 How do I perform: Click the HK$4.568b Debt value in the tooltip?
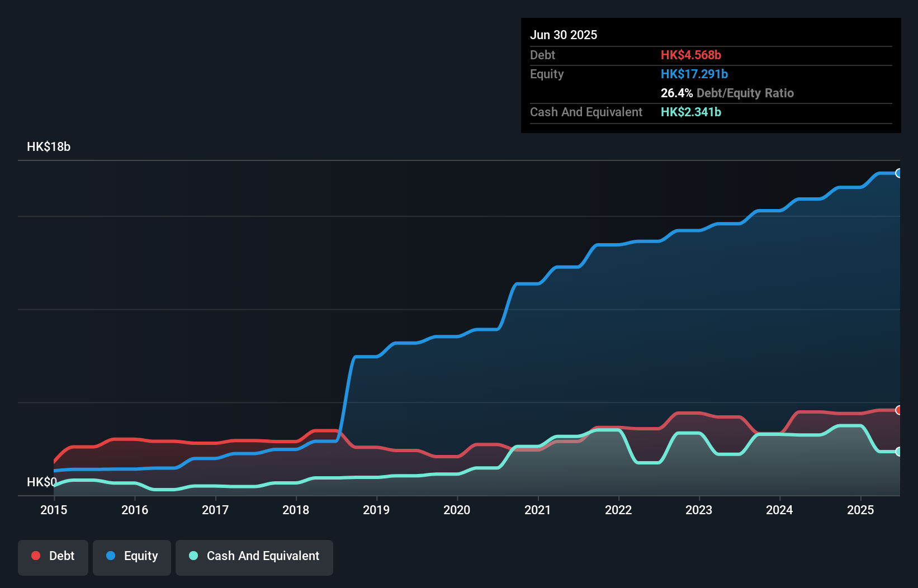tap(691, 55)
